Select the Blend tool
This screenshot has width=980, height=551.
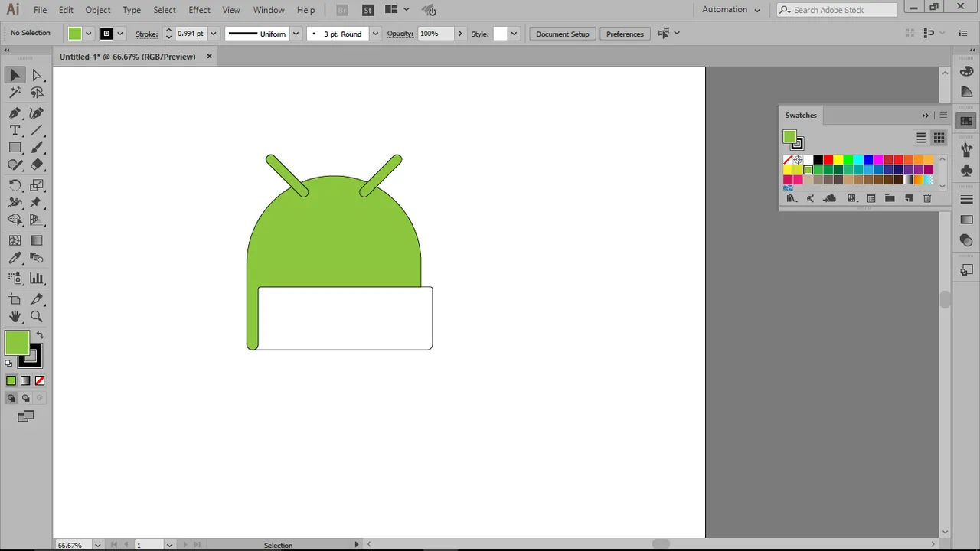click(x=37, y=259)
